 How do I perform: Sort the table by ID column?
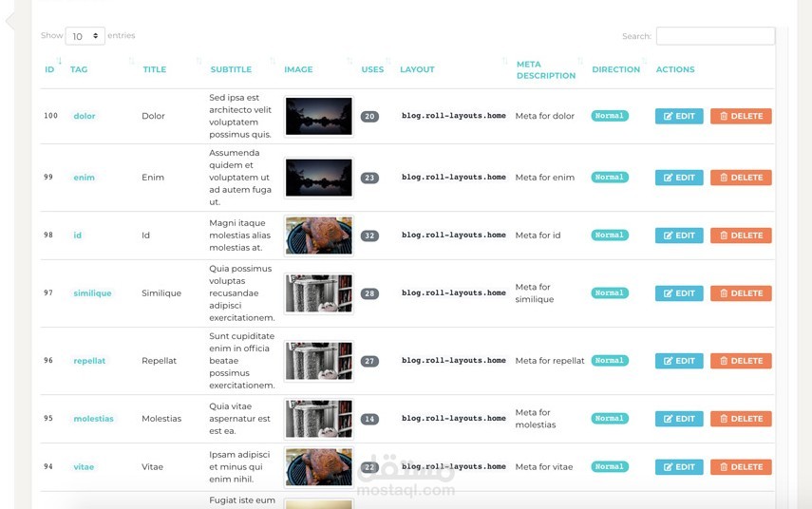tap(49, 69)
